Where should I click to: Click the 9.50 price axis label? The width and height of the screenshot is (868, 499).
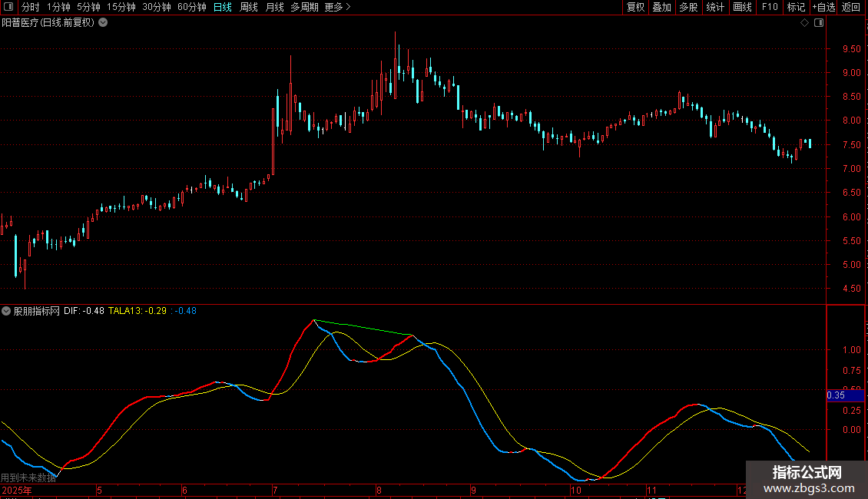[x=851, y=48]
